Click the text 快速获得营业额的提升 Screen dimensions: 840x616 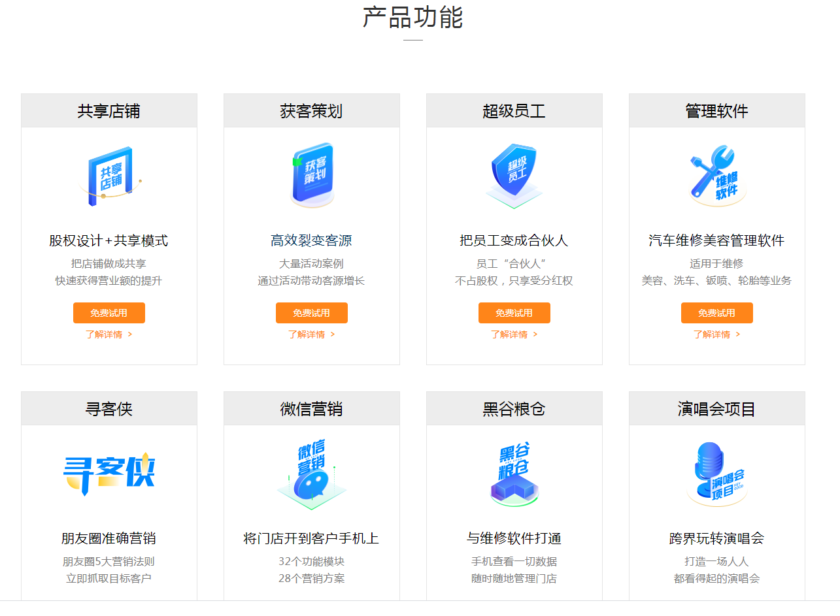[x=109, y=281]
